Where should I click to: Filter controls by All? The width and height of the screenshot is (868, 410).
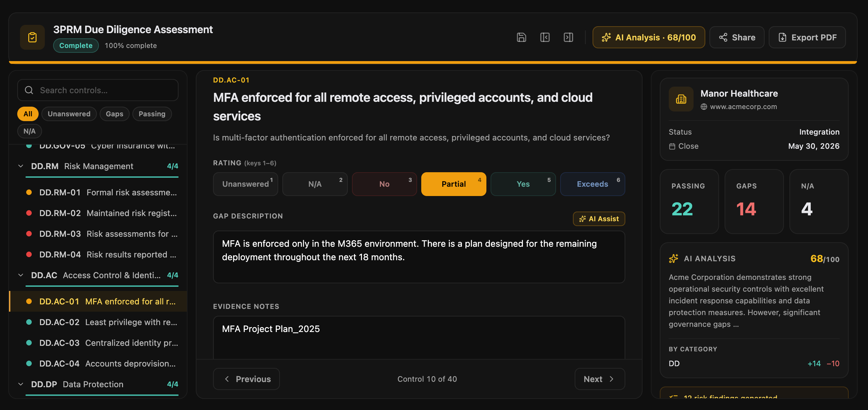(x=28, y=114)
